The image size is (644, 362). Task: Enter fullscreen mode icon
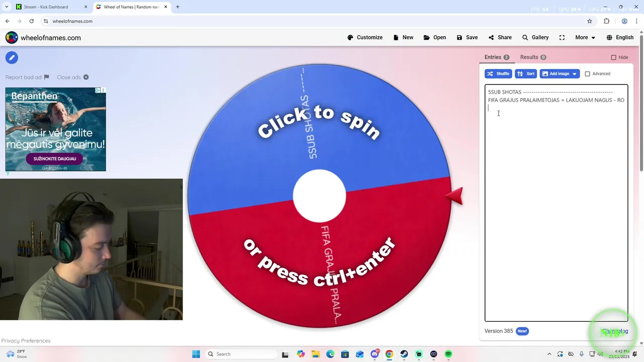[x=562, y=38]
